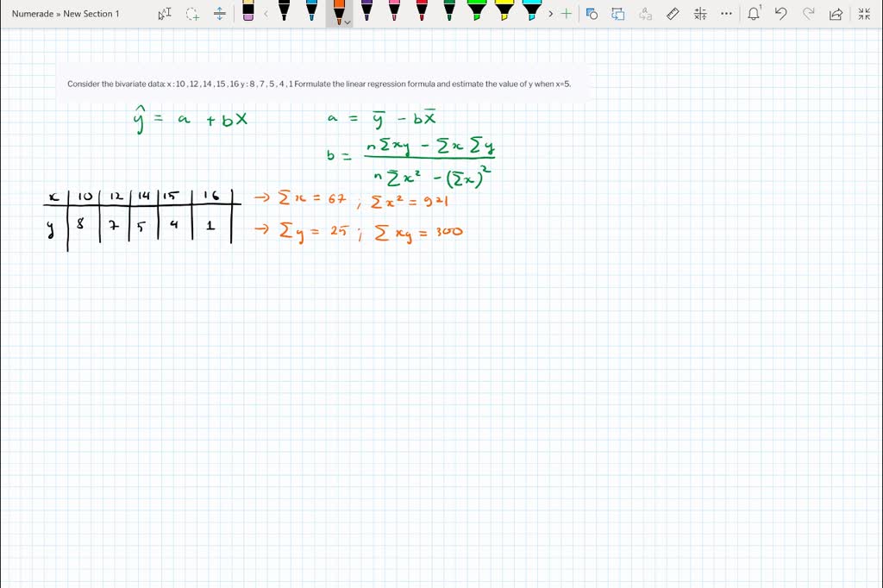The width and height of the screenshot is (883, 588).
Task: Select the ink-to-text conversion icon
Action: tap(644, 14)
